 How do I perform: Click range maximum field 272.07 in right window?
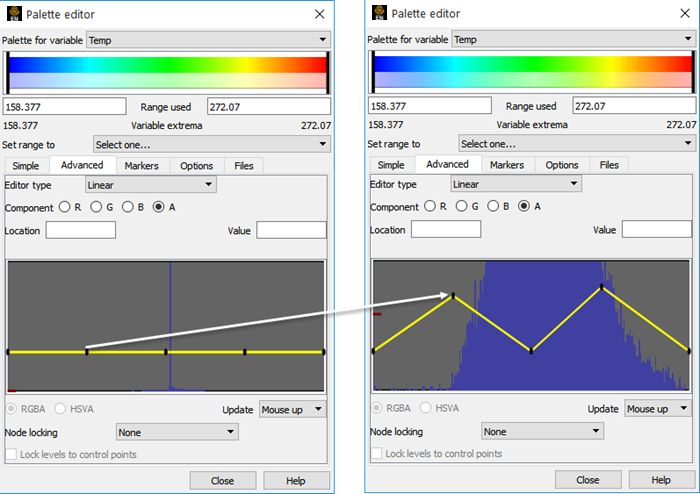coord(634,106)
